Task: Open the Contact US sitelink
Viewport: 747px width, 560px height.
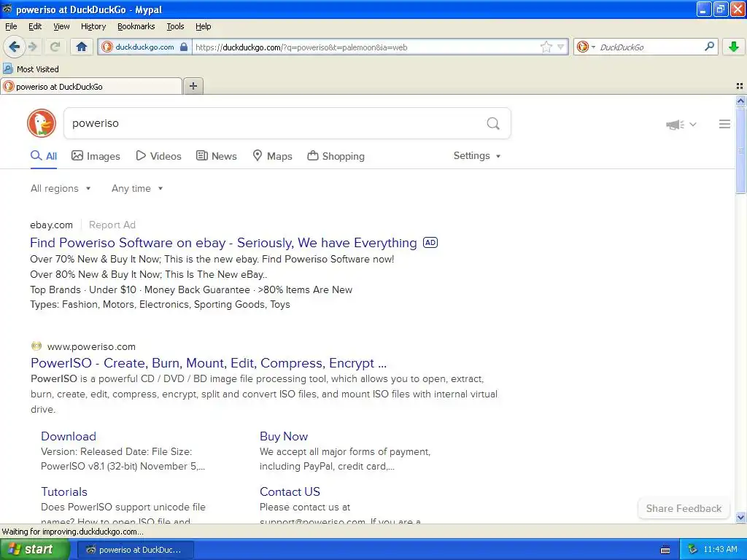Action: point(290,491)
